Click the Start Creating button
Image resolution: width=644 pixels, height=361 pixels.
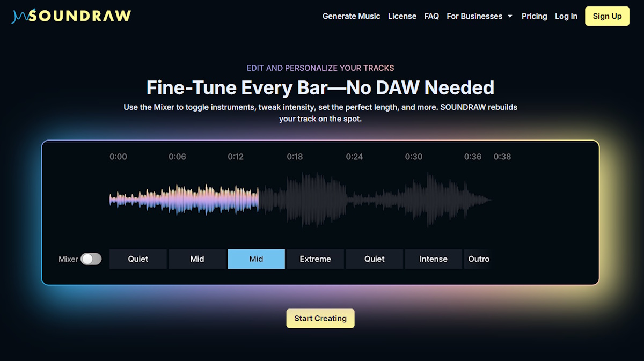(x=320, y=318)
